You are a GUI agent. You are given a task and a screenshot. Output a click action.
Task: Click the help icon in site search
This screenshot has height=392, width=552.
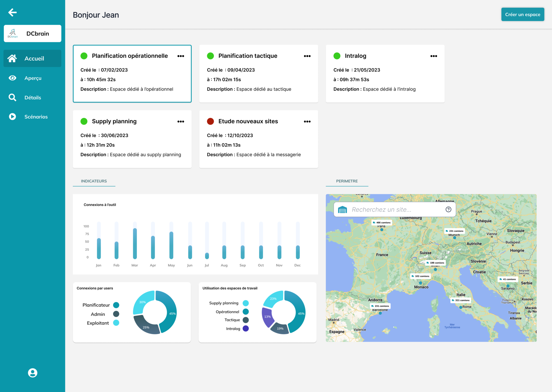pos(448,209)
